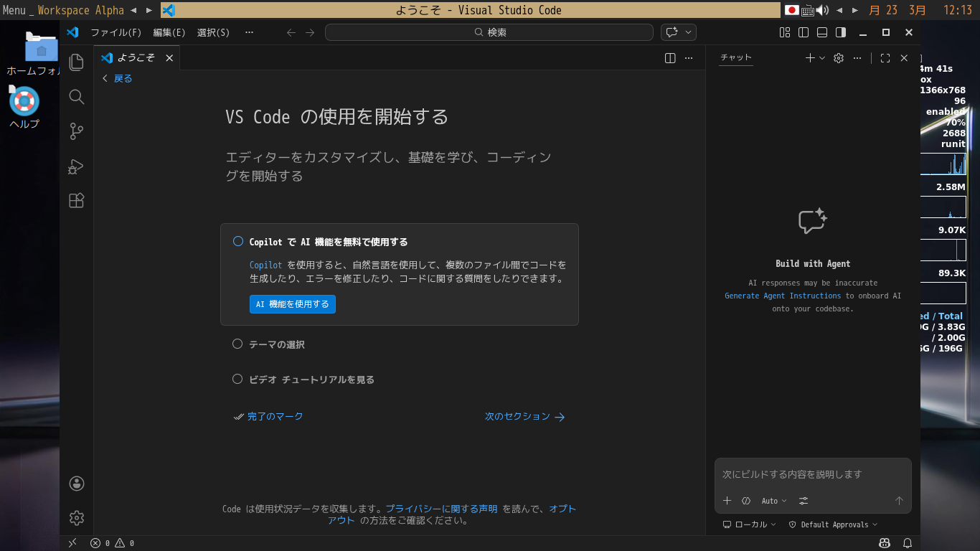980x551 pixels.
Task: Split the editor to the right
Action: tap(670, 58)
